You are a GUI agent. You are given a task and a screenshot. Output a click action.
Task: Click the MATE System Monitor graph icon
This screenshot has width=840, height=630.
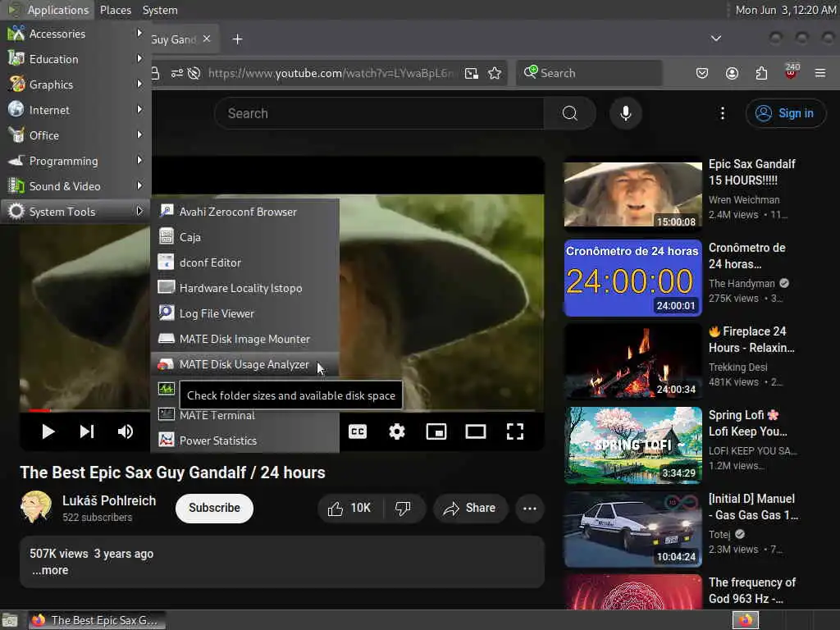tap(167, 389)
